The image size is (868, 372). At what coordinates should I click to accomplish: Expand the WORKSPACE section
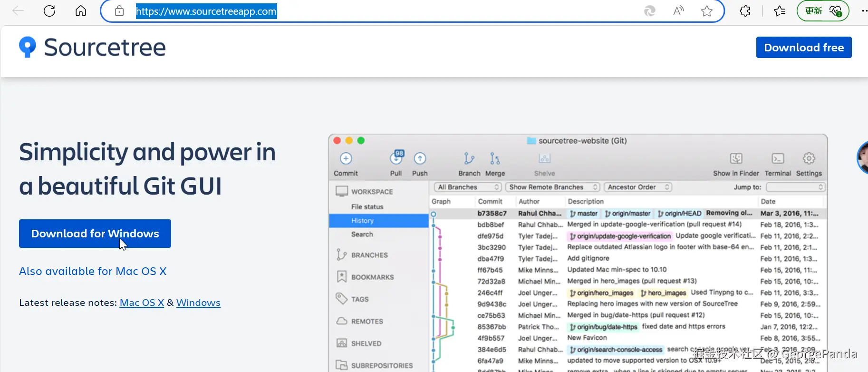coord(372,192)
